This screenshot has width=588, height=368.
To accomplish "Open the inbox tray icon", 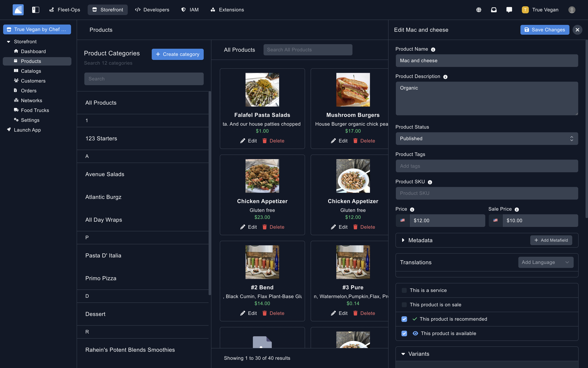I will tap(494, 10).
